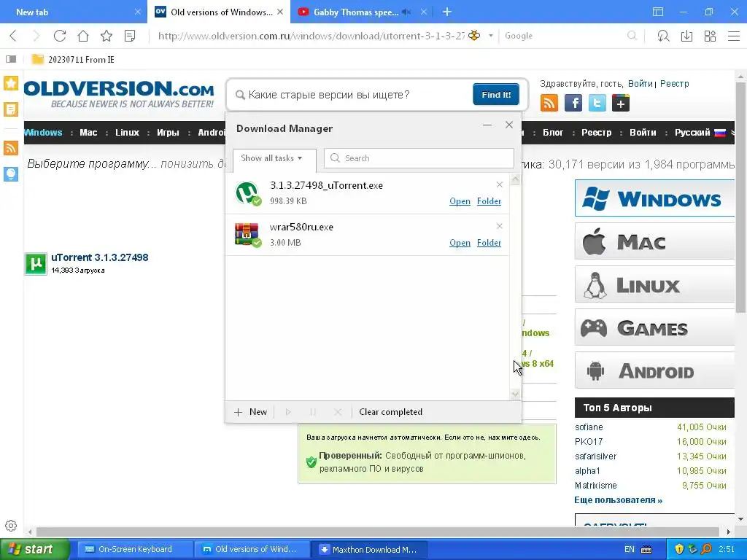Viewport: 747px width, 560px height.
Task: Click the uTorrent file icon in Download Manager
Action: (x=248, y=192)
